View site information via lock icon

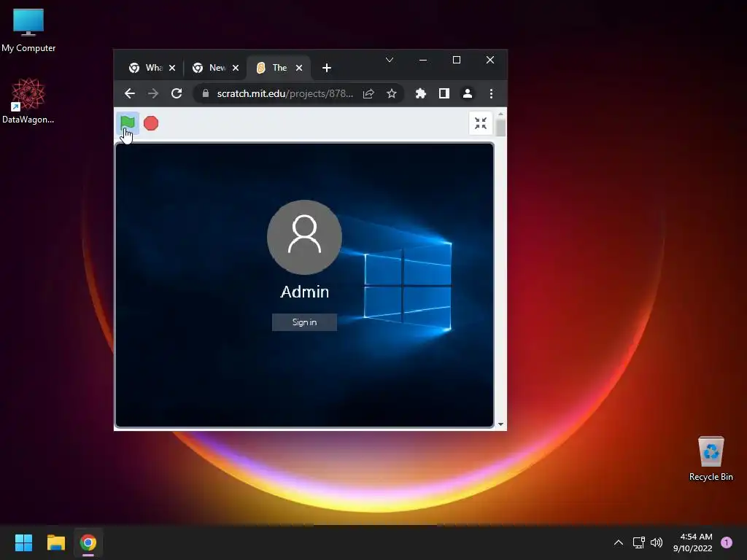click(x=206, y=93)
